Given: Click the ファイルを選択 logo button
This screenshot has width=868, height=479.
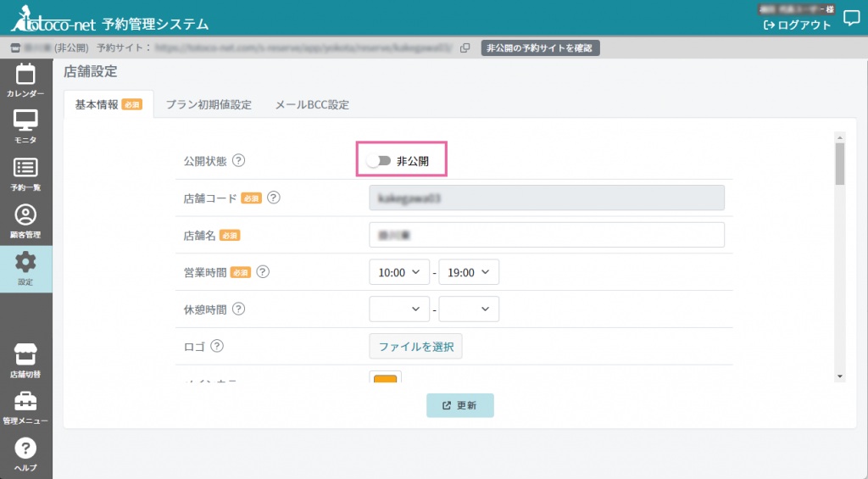Looking at the screenshot, I should coord(415,346).
